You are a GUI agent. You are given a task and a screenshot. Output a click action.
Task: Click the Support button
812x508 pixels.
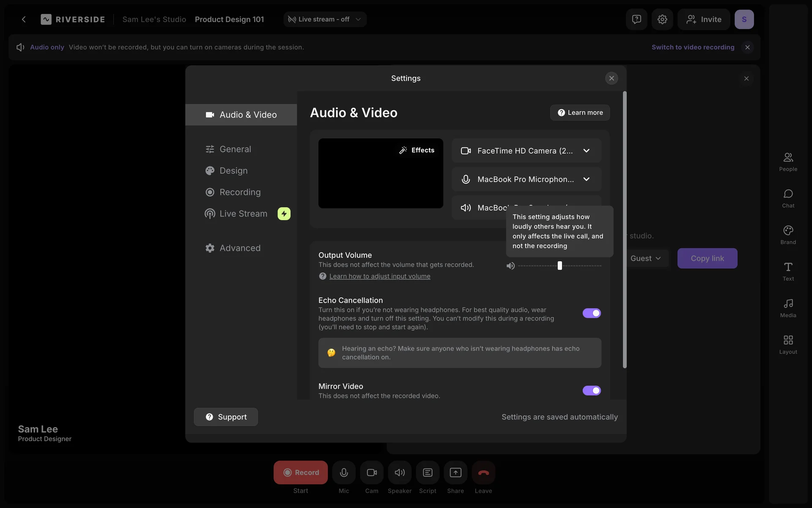(226, 417)
